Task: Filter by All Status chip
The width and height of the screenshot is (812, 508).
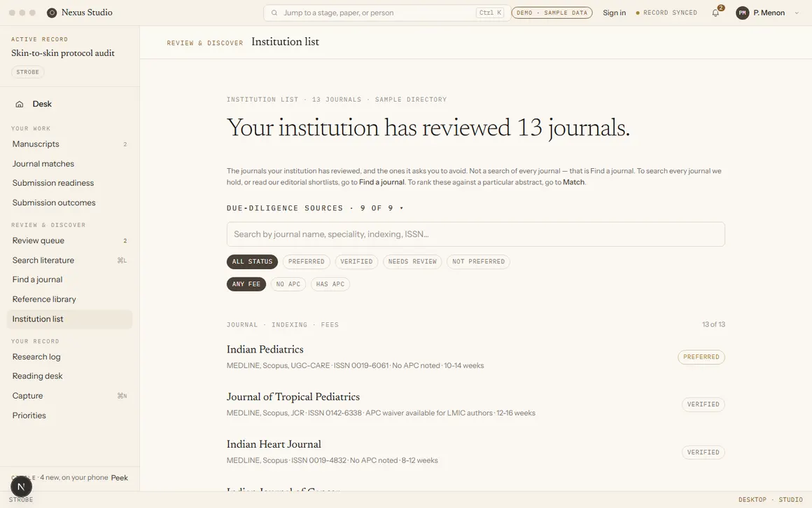Action: click(252, 262)
